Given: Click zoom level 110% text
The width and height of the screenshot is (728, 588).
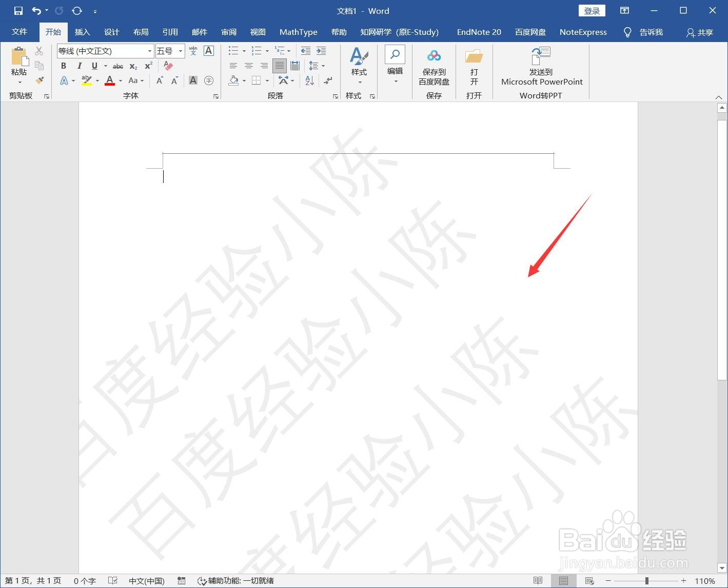Looking at the screenshot, I should tap(705, 581).
